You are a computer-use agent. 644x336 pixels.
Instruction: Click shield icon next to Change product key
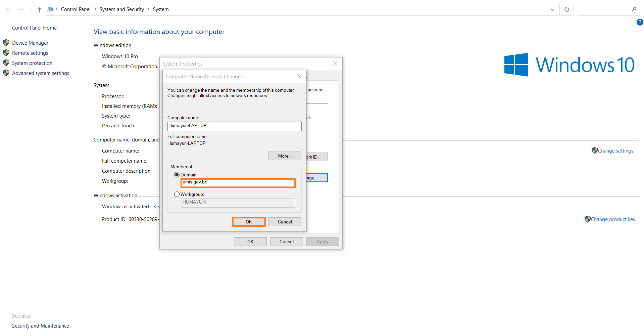[x=588, y=219]
